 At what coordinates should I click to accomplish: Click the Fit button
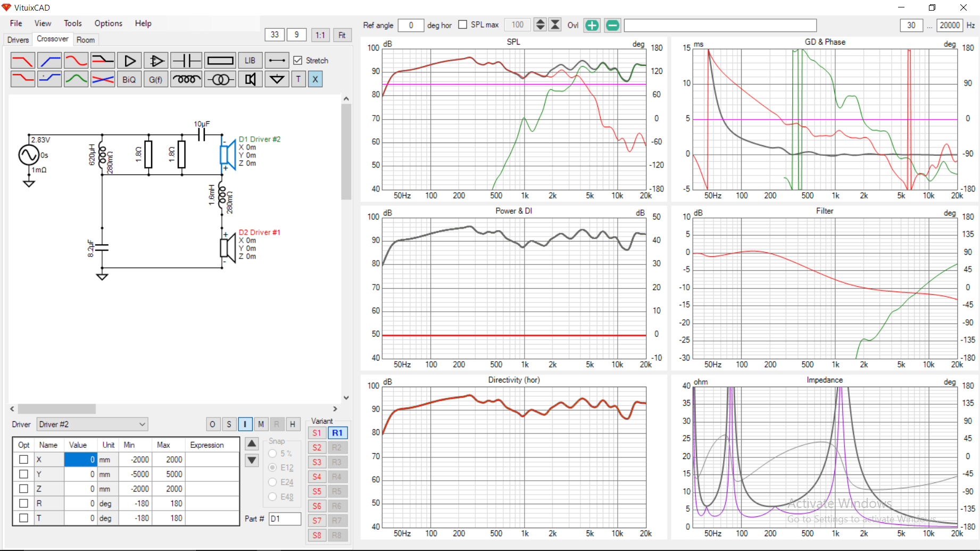click(x=342, y=35)
